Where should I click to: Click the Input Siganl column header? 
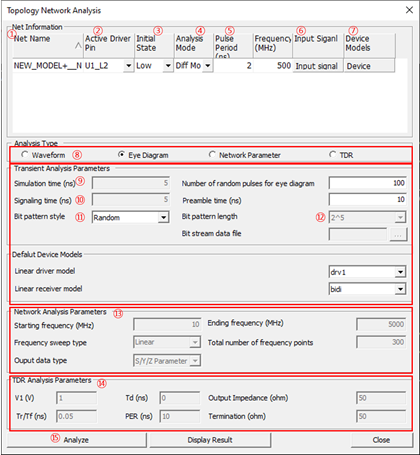pos(318,45)
